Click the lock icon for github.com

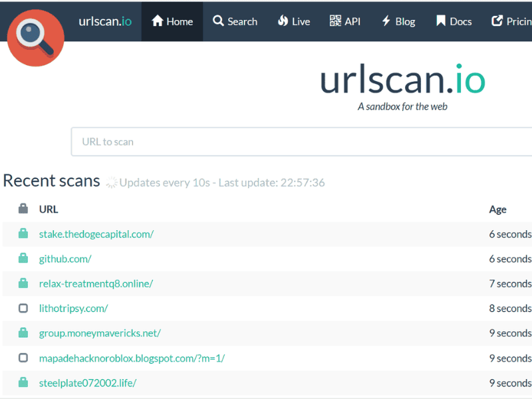23,258
